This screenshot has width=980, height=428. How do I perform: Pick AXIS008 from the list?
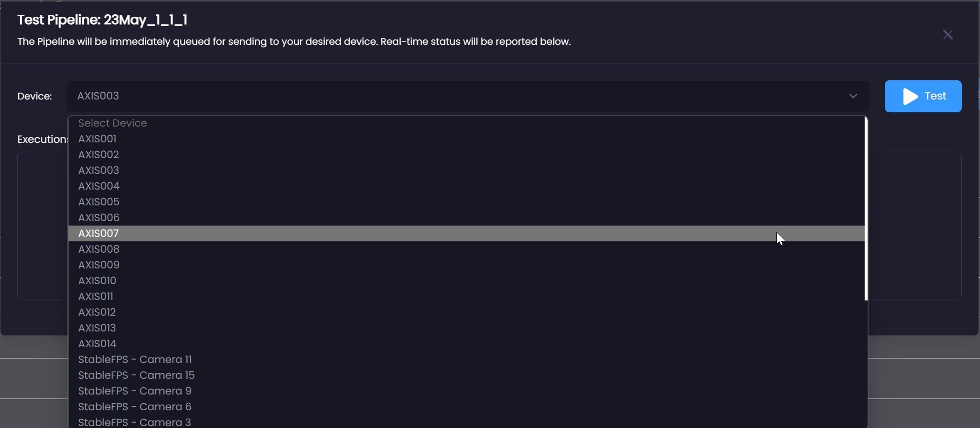click(x=466, y=249)
